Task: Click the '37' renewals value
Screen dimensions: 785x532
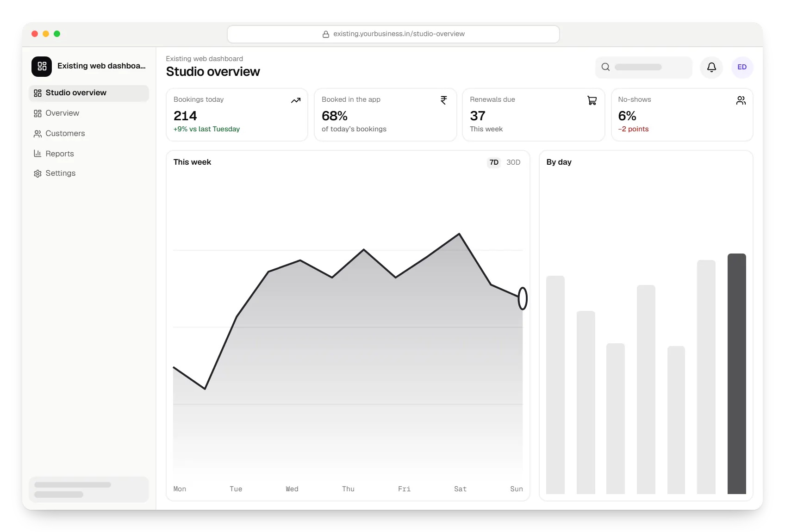Action: point(478,116)
